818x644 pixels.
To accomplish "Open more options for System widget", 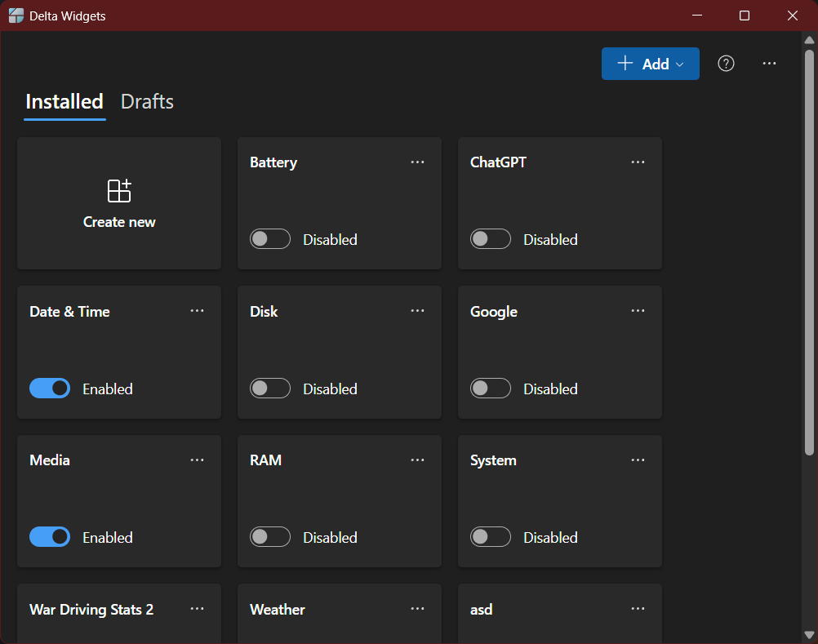I will [638, 460].
